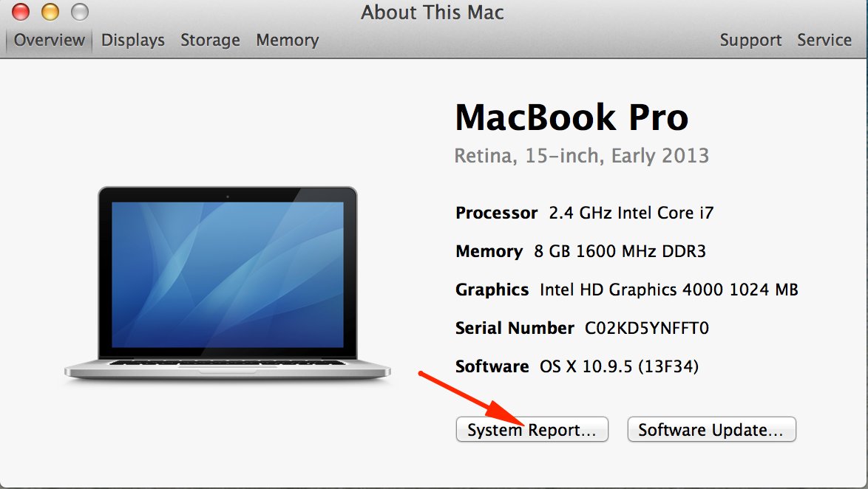The width and height of the screenshot is (868, 489).
Task: Go to the Memory tab in toolbar
Action: coord(287,40)
